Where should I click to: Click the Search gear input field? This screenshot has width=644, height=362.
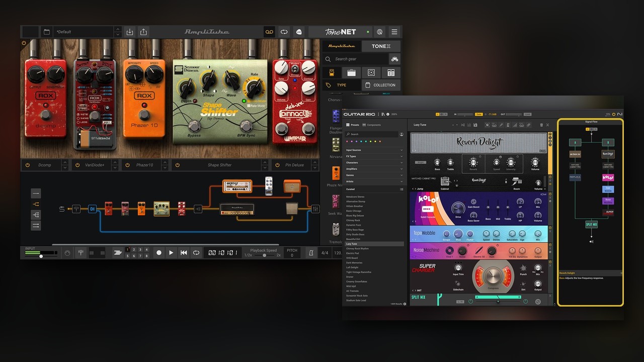pyautogui.click(x=355, y=59)
